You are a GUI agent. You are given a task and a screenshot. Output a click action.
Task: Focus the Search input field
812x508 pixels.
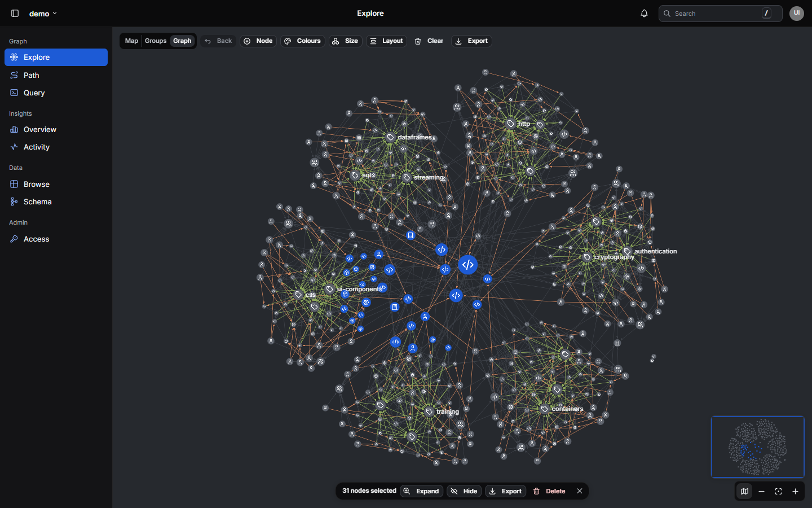[720, 14]
